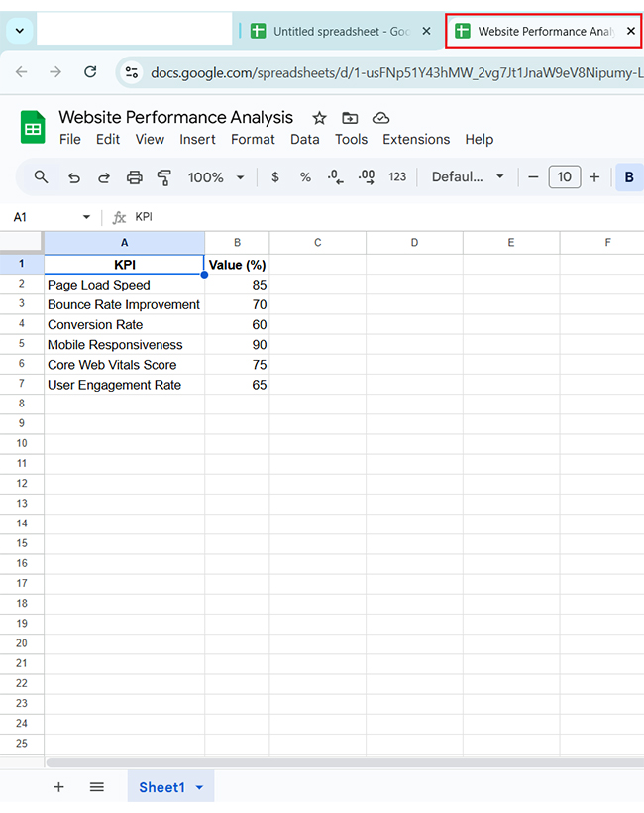
Task: Open the Sheet1 tab options arrow
Action: click(x=199, y=788)
